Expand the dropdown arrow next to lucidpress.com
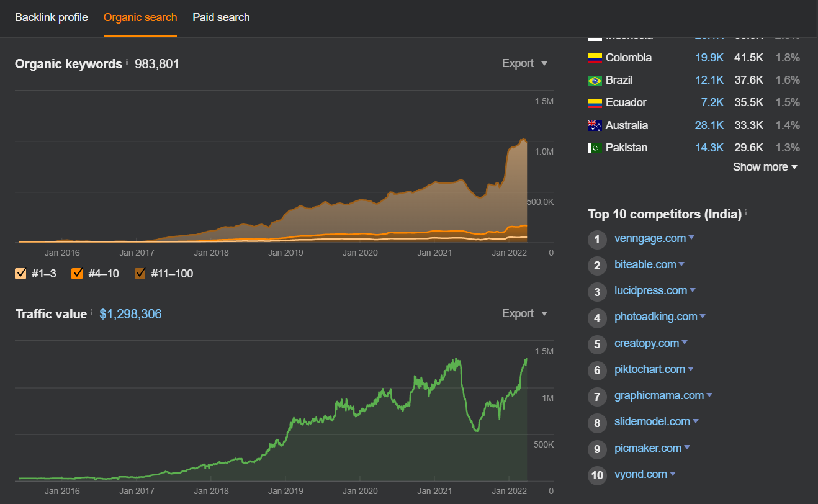The width and height of the screenshot is (818, 504). [693, 290]
